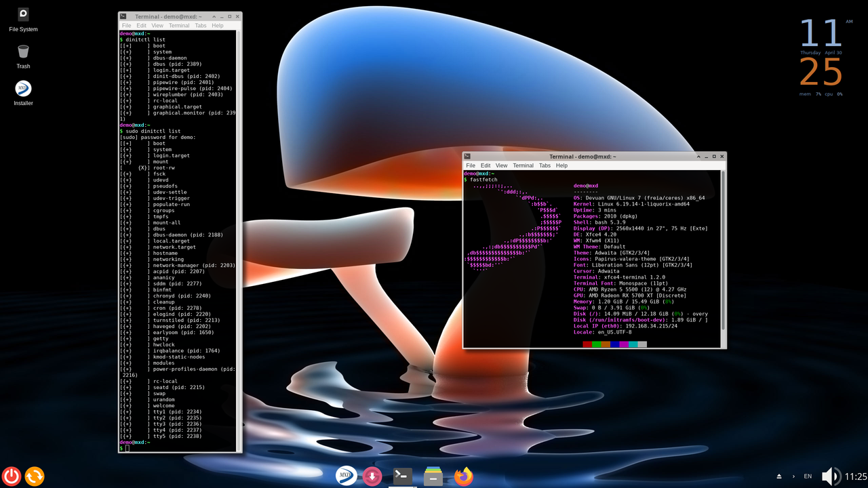Screen dimensions: 868x488
Task: Roll up the dinitctl terminal window
Action: point(214,17)
